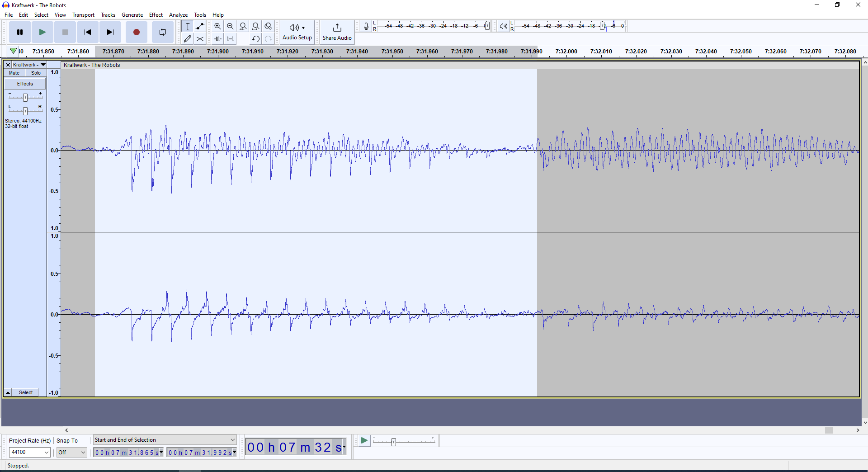The height and width of the screenshot is (472, 868).
Task: Collapse the track with the arrow button
Action: pyautogui.click(x=8, y=392)
